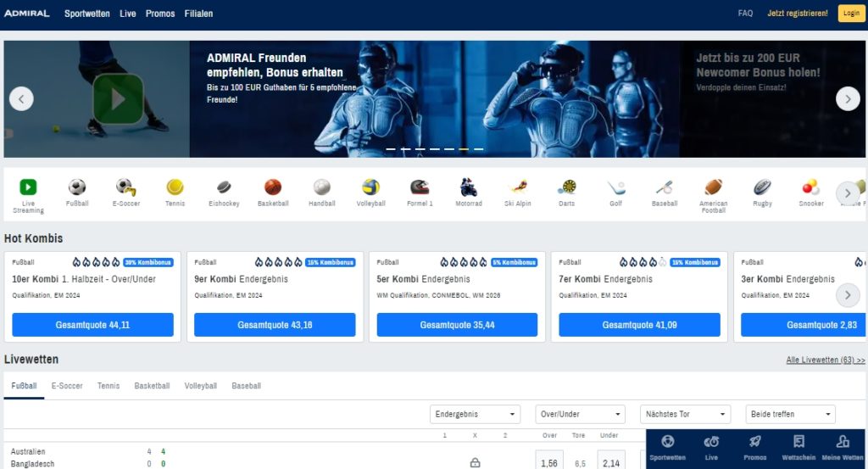Viewport: 868px width, 469px height.
Task: Open the FAQ link
Action: (x=745, y=14)
